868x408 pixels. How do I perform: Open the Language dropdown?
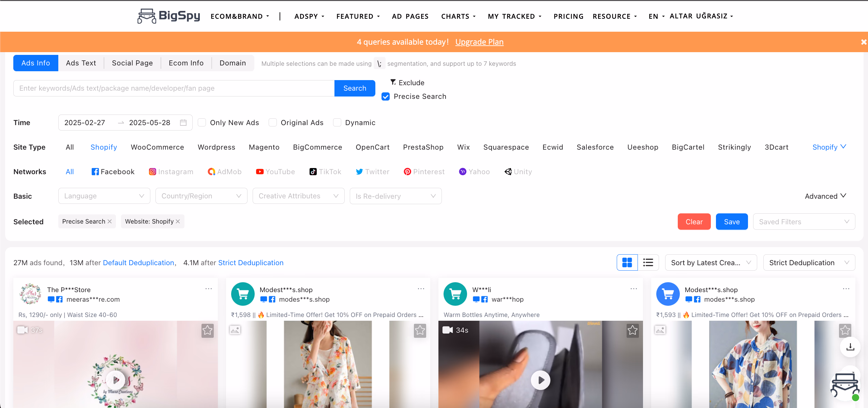[x=104, y=196]
